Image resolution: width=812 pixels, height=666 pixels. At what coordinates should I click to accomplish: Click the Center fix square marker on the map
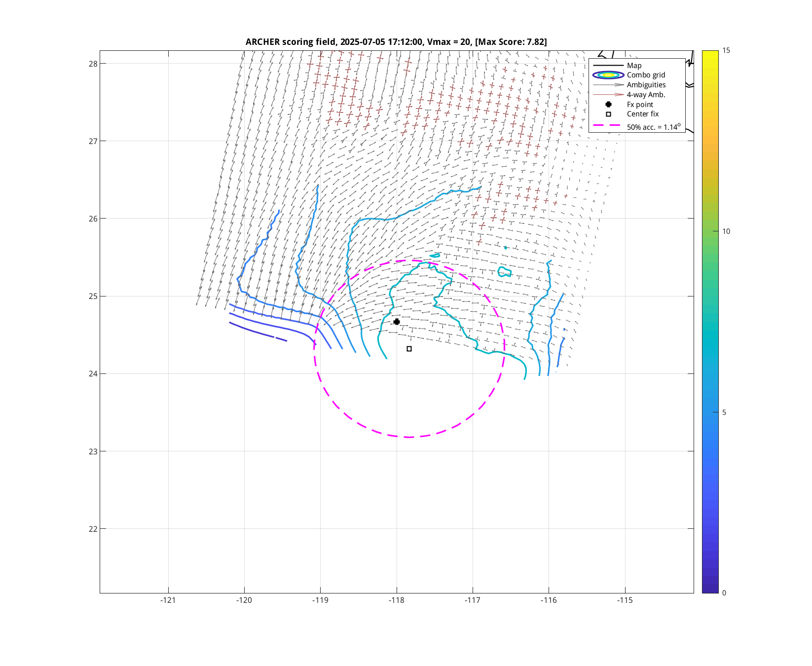409,349
